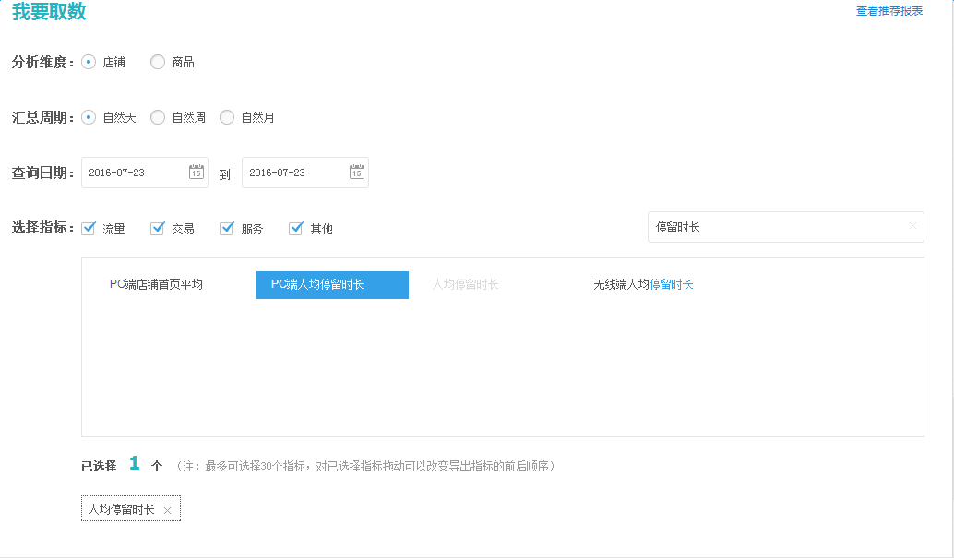The image size is (954, 560).
Task: Uncheck the 流量 indicator checkbox
Action: point(89,228)
